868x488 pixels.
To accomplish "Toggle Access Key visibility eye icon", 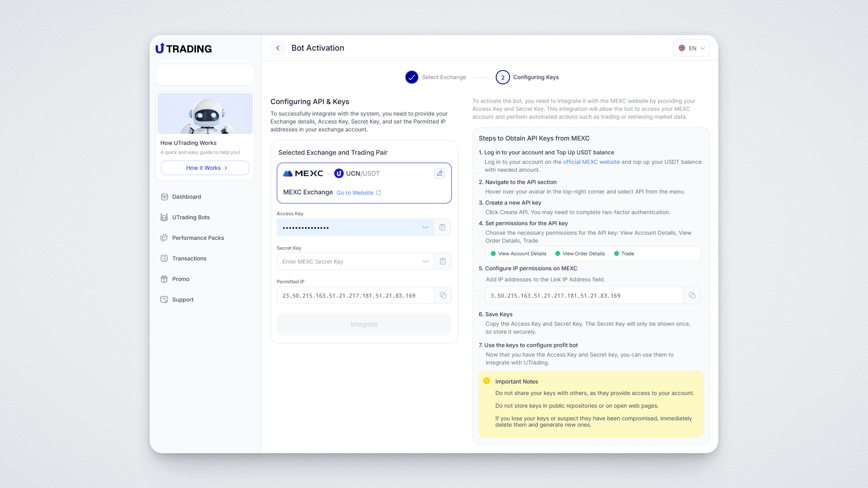I will click(x=425, y=227).
